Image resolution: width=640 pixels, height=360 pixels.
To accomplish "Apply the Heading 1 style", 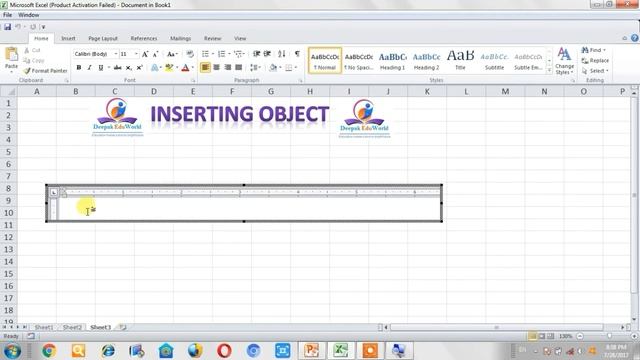I will click(x=392, y=61).
